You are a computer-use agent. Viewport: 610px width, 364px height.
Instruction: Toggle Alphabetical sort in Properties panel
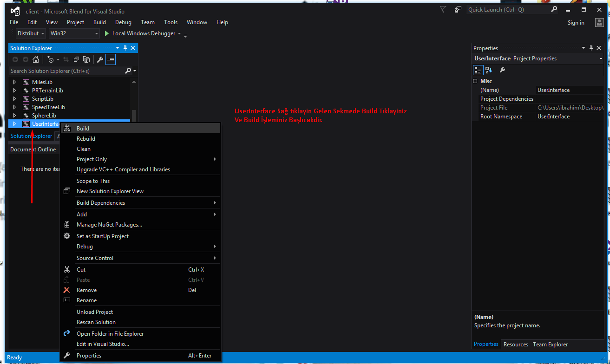pyautogui.click(x=489, y=70)
